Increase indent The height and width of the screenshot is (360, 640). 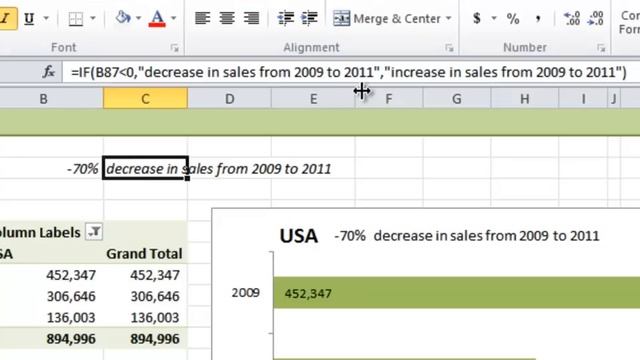coord(309,18)
